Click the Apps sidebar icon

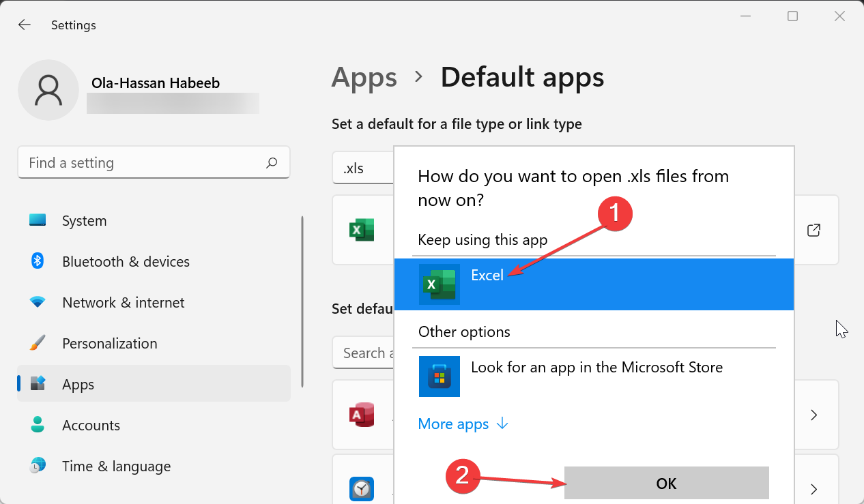tap(38, 383)
